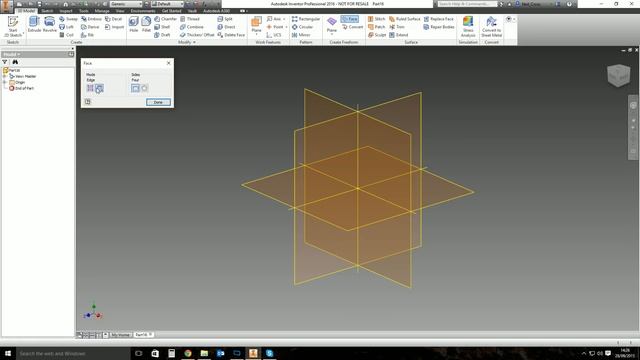Select the Revolve tool

coord(49,24)
